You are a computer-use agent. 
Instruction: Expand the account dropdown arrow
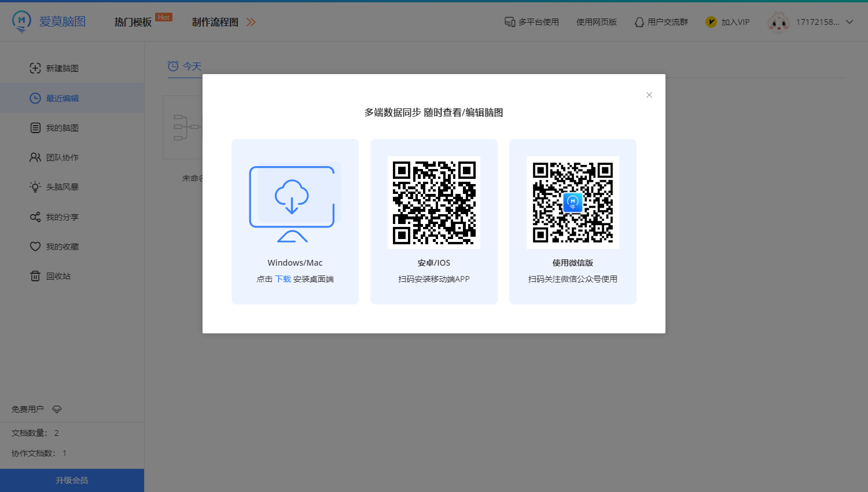click(849, 22)
